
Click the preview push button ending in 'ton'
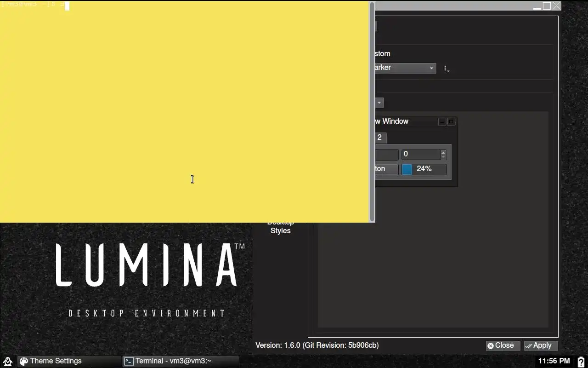[387, 169]
